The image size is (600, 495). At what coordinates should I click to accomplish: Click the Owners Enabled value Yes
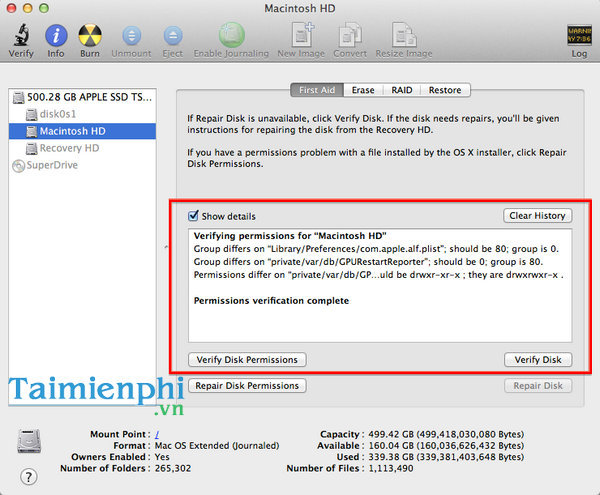[162, 457]
